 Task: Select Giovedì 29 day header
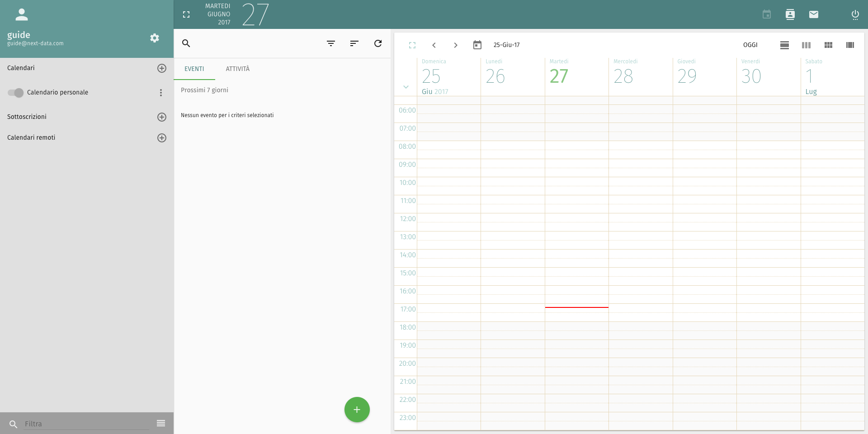(705, 77)
